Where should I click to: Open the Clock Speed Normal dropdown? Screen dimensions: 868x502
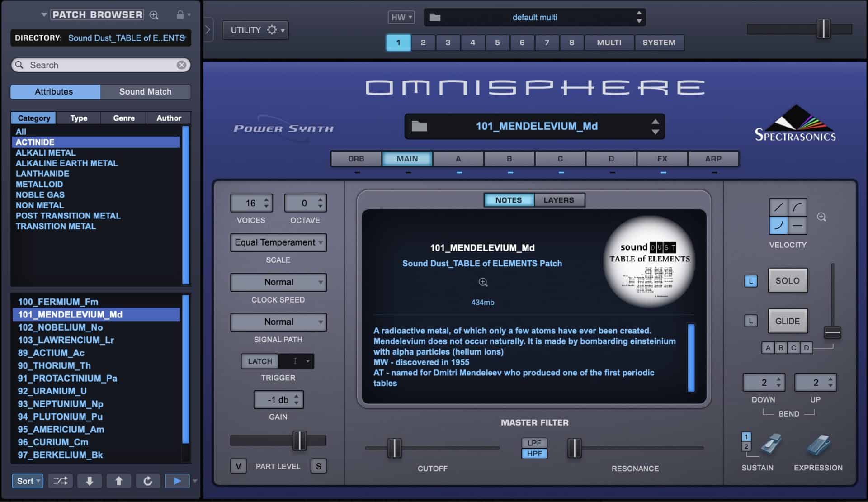tap(278, 282)
